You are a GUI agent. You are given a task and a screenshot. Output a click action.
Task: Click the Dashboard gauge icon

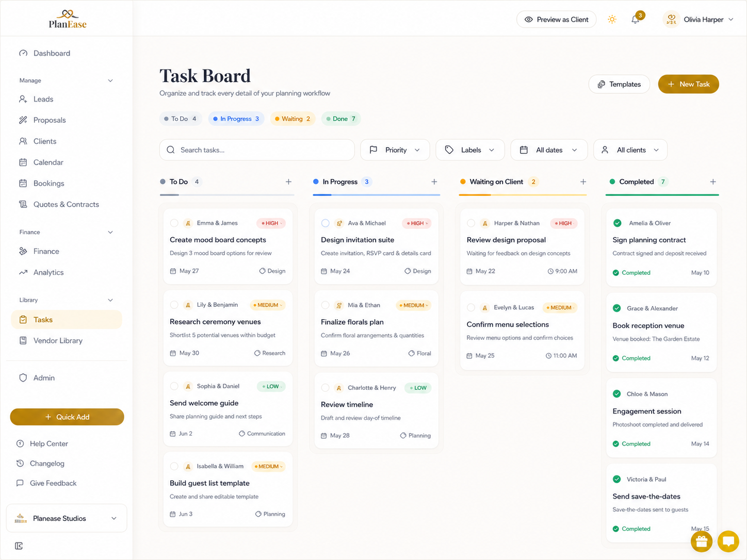[x=23, y=53]
